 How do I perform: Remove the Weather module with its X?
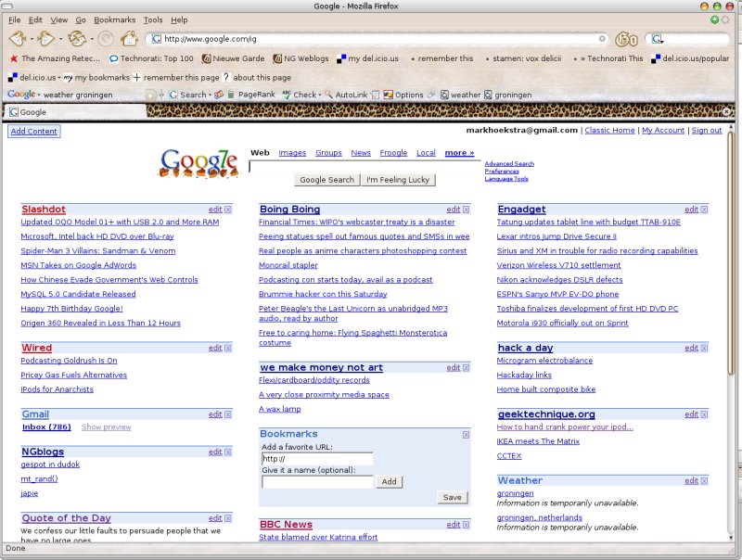coord(704,481)
